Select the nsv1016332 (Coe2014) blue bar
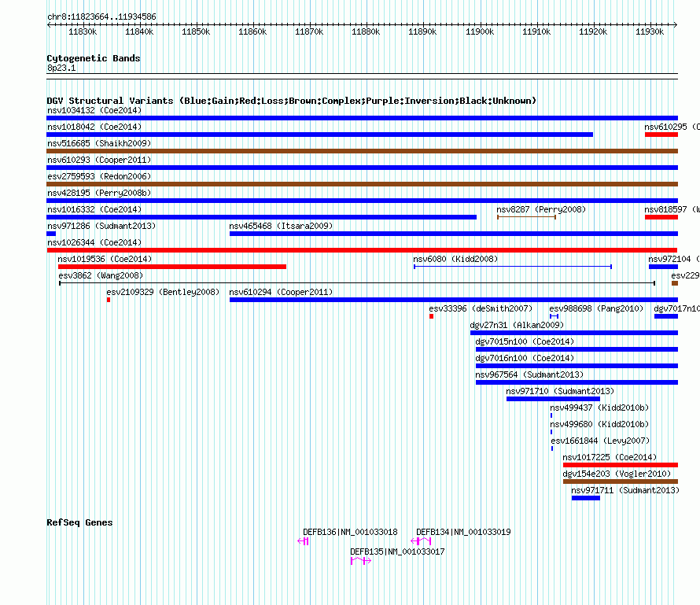The height and width of the screenshot is (605, 700). tap(262, 217)
